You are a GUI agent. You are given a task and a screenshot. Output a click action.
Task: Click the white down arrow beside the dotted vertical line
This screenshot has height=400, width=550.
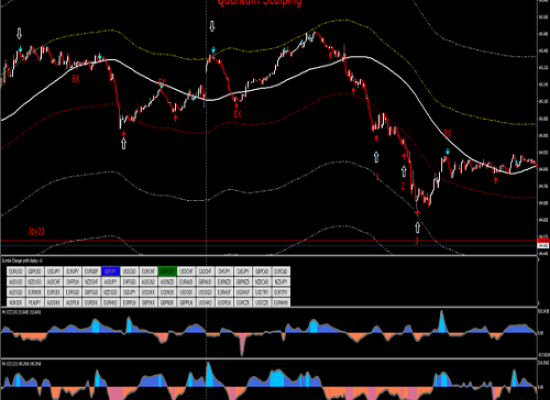point(212,26)
